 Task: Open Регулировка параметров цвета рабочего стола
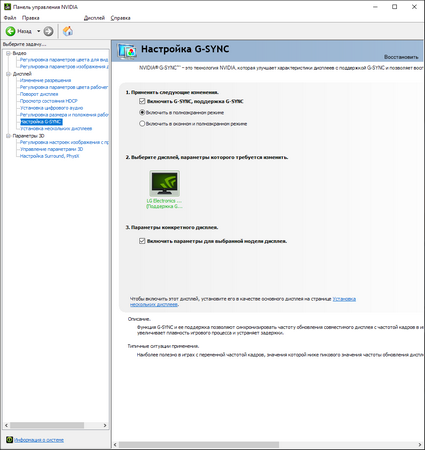tap(64, 87)
